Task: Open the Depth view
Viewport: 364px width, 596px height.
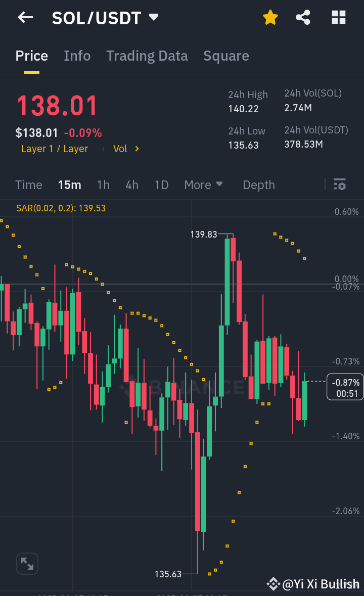Action: [258, 185]
